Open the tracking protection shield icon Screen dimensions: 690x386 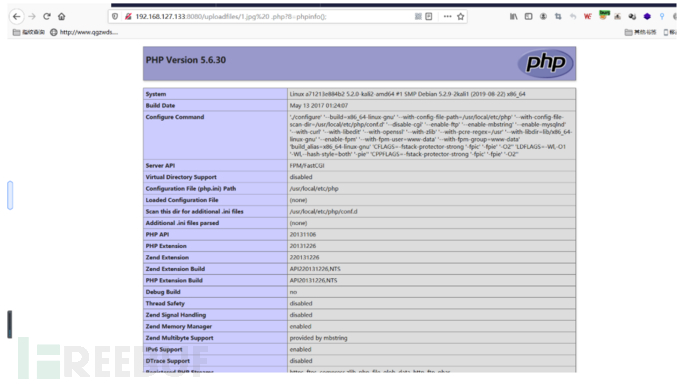pyautogui.click(x=115, y=17)
